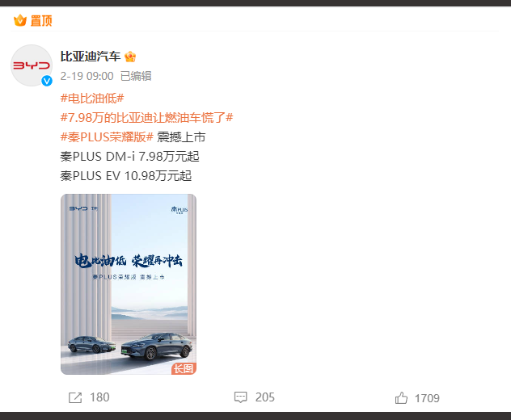Screen dimensions: 511x420
Task: Open hashtag #7.98万的比亚迪让燃油车慌了#
Action: tap(146, 118)
